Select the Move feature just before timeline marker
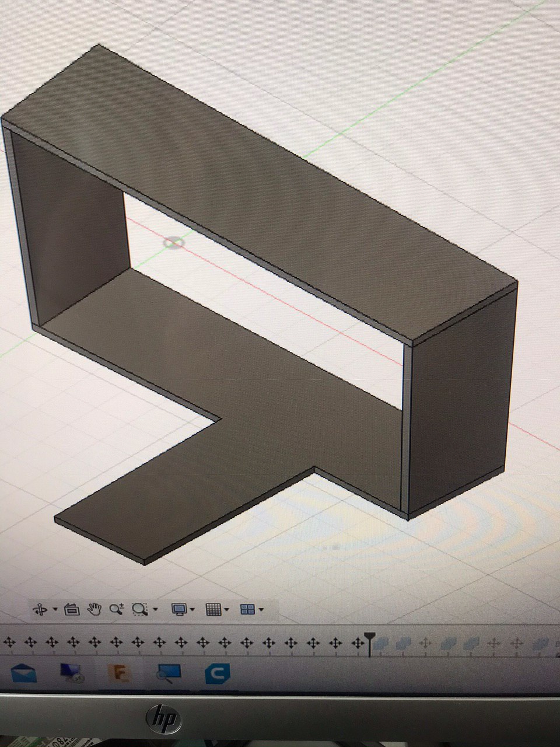Image resolution: width=560 pixels, height=747 pixels. click(356, 643)
